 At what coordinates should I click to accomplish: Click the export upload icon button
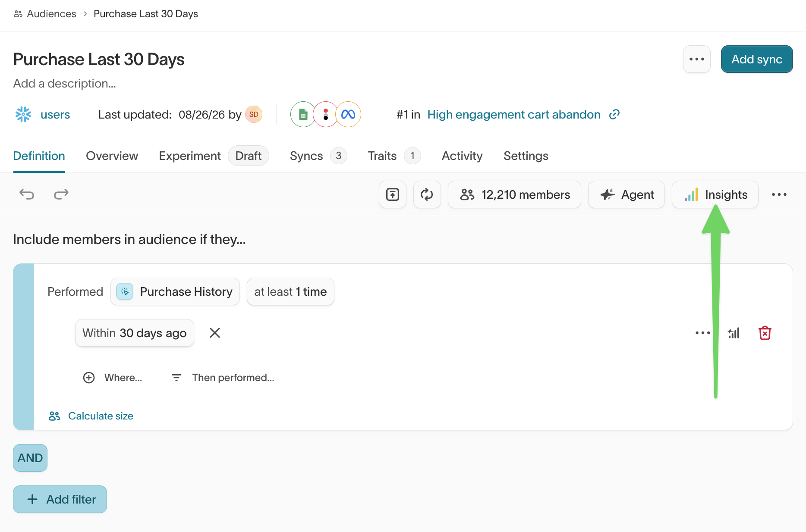393,194
